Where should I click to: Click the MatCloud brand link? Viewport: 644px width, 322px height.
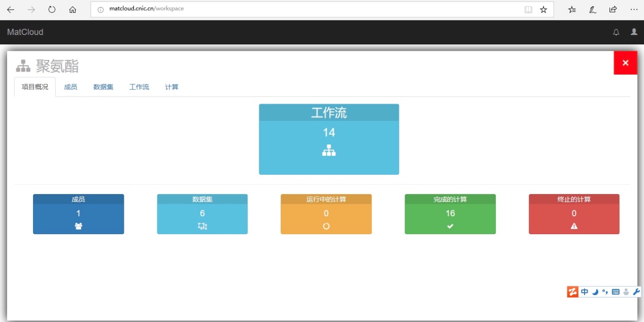(25, 32)
